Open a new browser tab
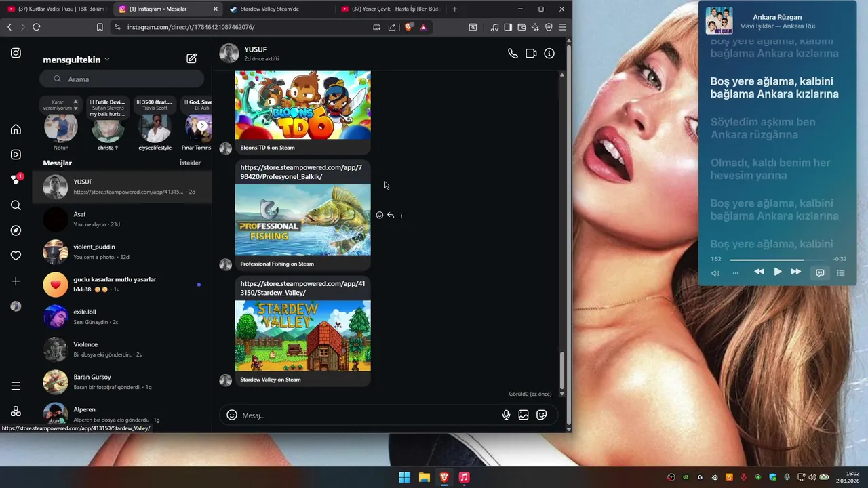The height and width of the screenshot is (488, 868). click(x=454, y=9)
